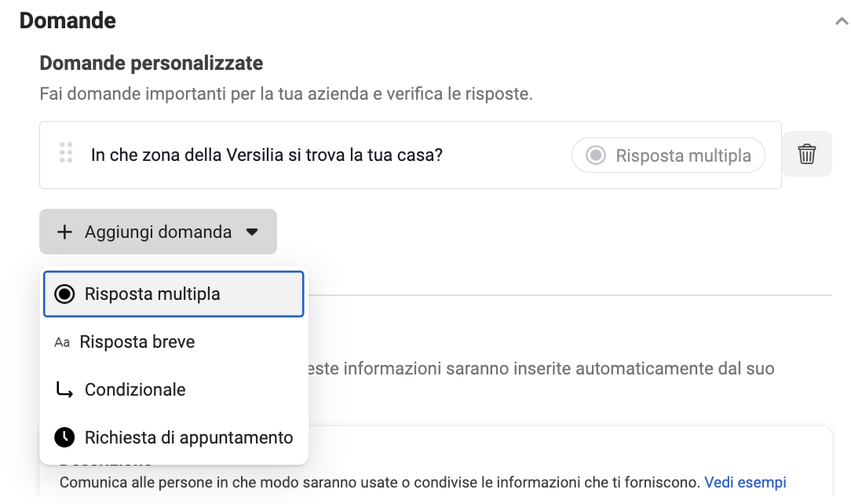The width and height of the screenshot is (851, 504).
Task: Open the Risposta multipla type selector pill
Action: click(668, 155)
